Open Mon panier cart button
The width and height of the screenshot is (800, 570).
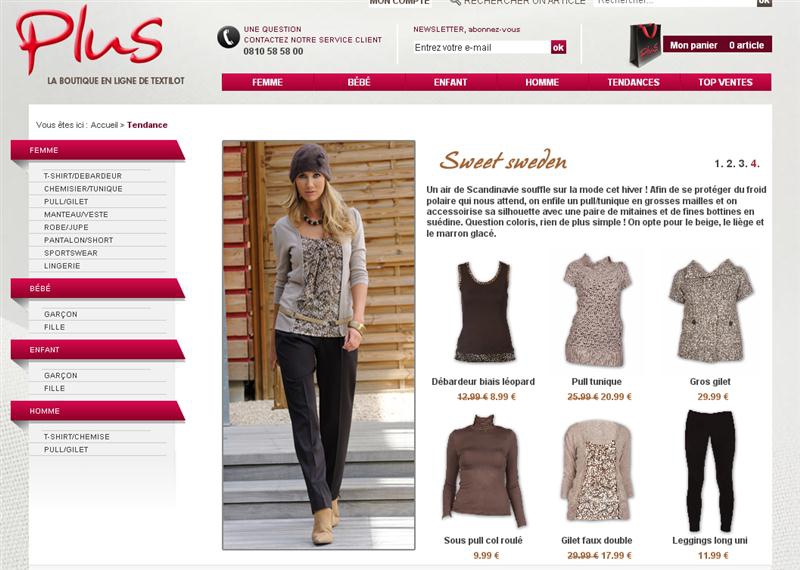tap(717, 45)
